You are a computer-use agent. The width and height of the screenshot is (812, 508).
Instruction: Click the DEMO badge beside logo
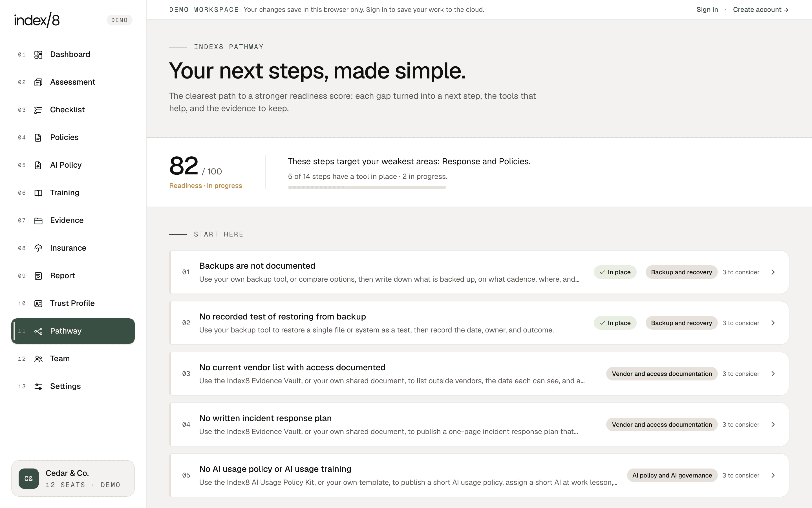click(x=120, y=20)
